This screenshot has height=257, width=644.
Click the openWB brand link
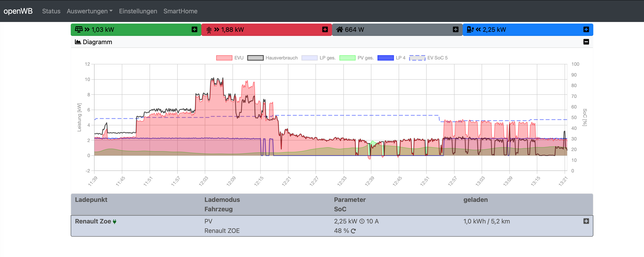[18, 11]
